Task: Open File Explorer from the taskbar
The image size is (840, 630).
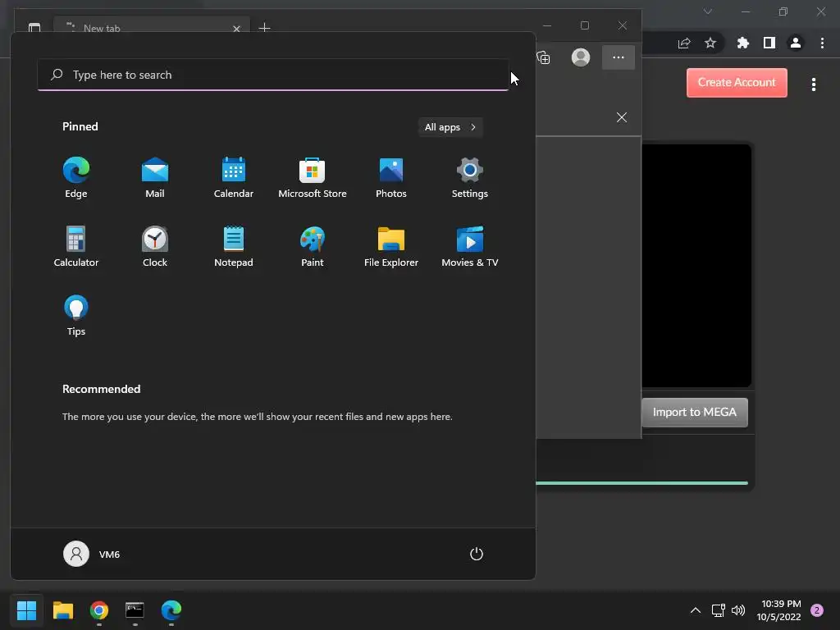Action: tap(63, 610)
